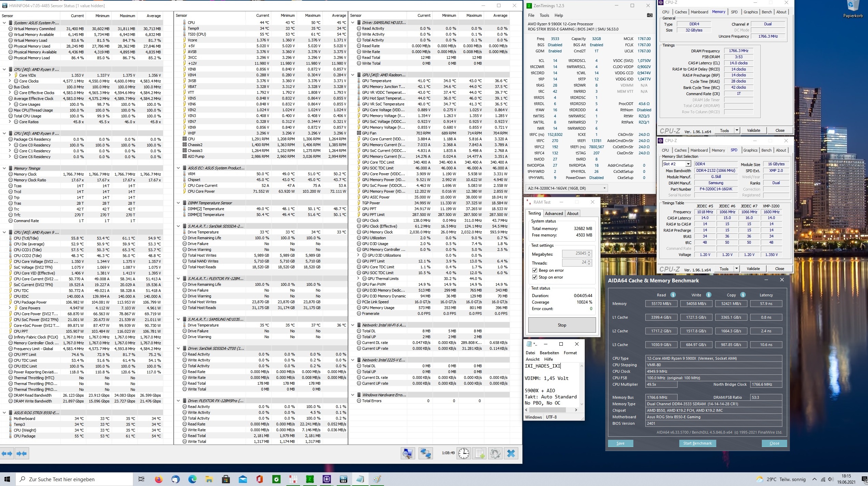Toggle the Stop on error checkbox

(535, 277)
